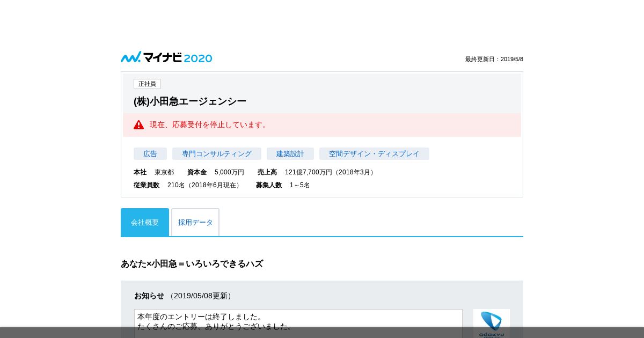Open the 広告 industry tag
The width and height of the screenshot is (644, 338).
click(x=150, y=154)
